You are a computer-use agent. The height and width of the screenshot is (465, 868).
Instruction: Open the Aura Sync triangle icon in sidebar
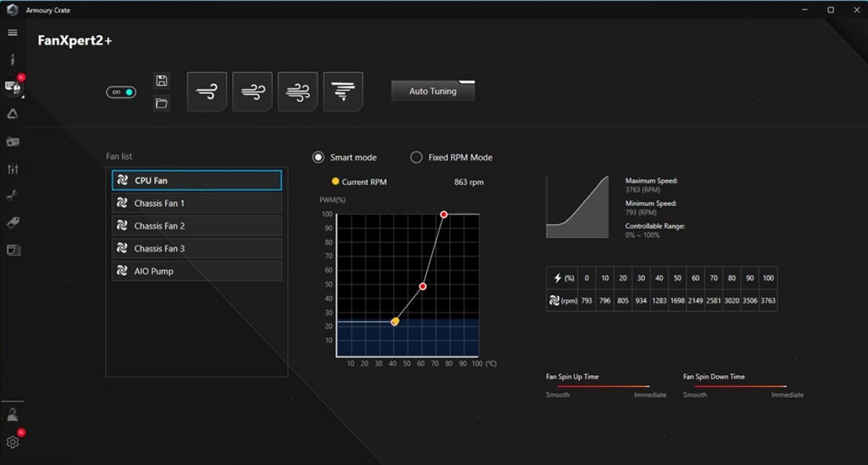click(12, 114)
